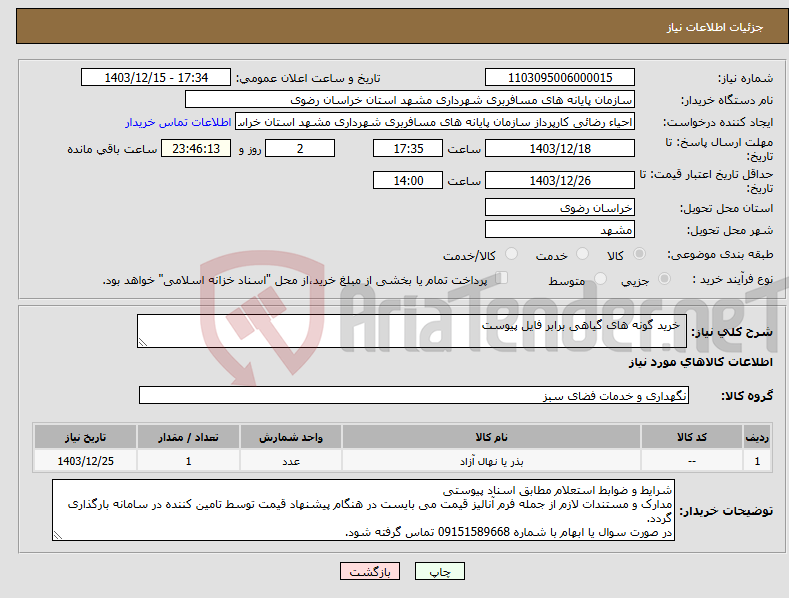Click the validity time field 14:00
The width and height of the screenshot is (789, 598).
(408, 180)
